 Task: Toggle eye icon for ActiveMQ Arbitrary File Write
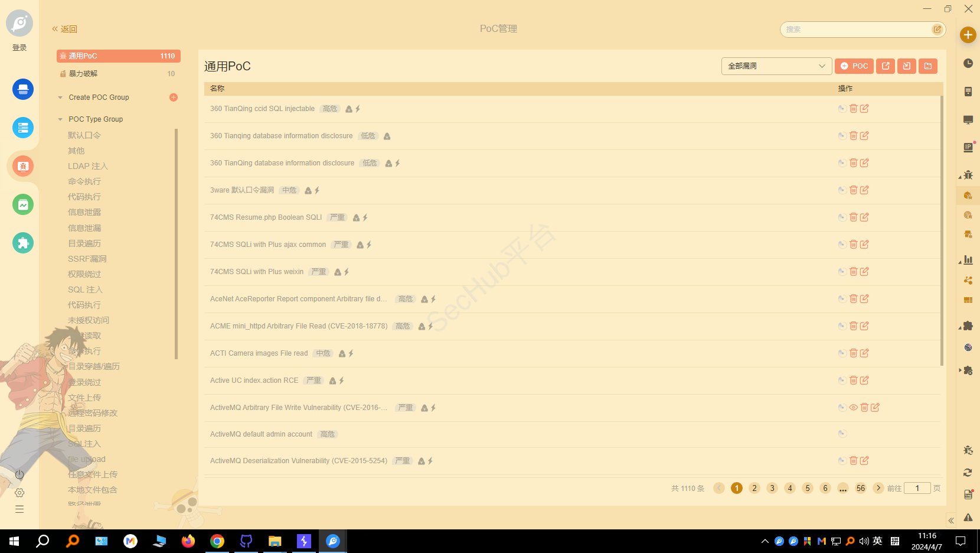(x=853, y=408)
